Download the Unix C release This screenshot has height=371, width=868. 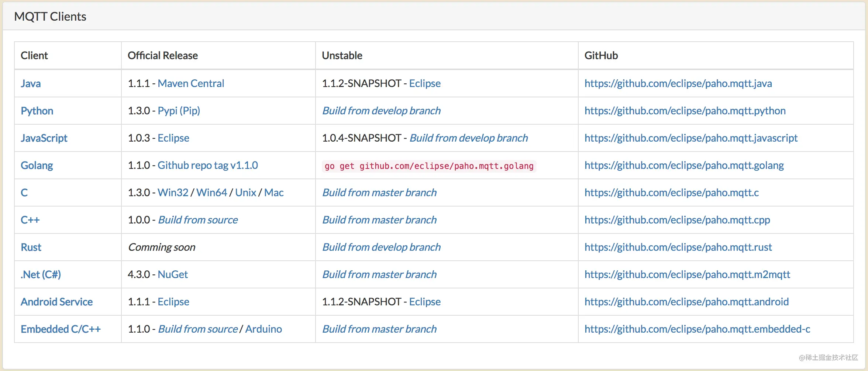pyautogui.click(x=246, y=193)
